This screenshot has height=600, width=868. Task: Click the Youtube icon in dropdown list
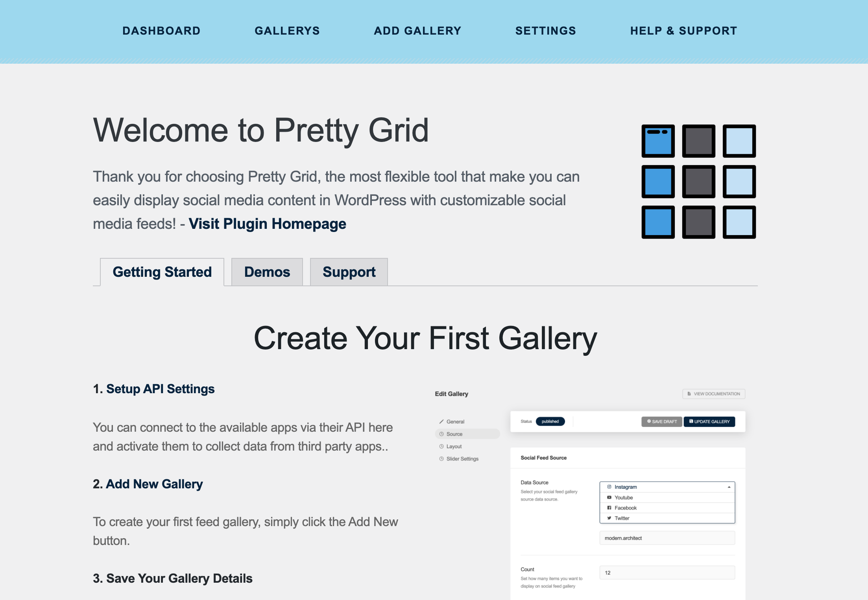point(609,497)
